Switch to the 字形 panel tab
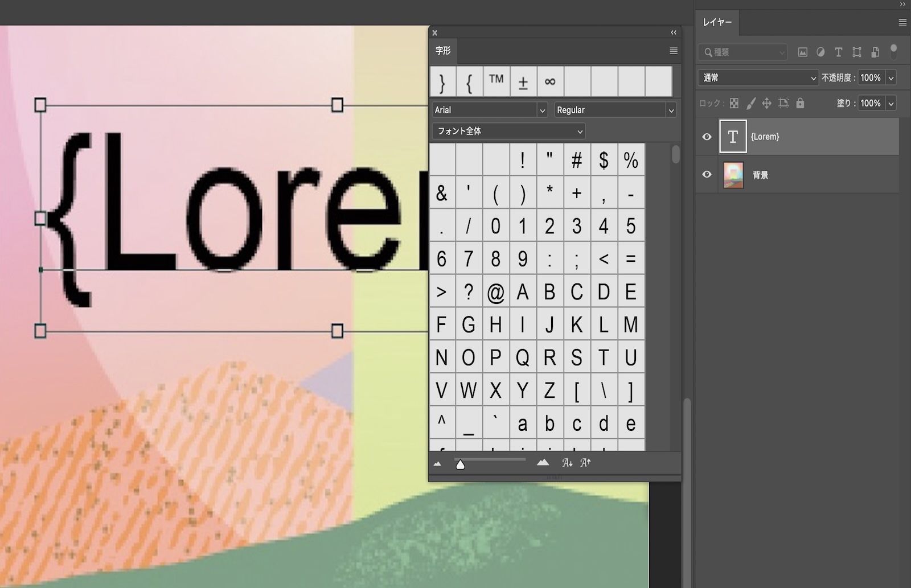Viewport: 911px width, 588px height. [443, 51]
